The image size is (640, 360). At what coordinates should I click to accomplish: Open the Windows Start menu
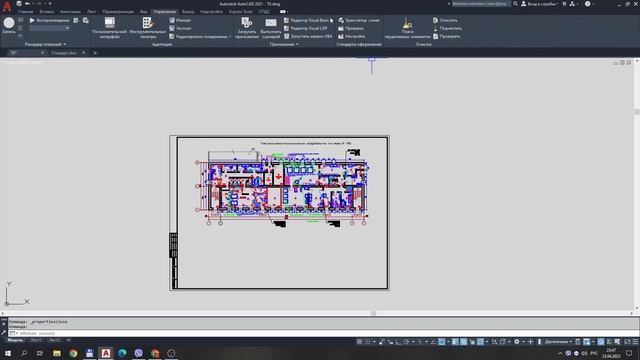click(x=8, y=353)
